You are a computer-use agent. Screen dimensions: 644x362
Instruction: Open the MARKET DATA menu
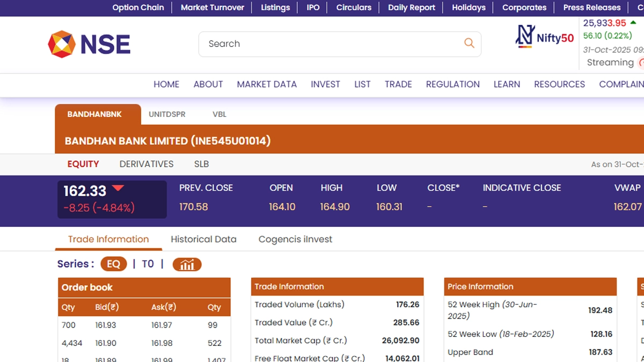pyautogui.click(x=267, y=84)
